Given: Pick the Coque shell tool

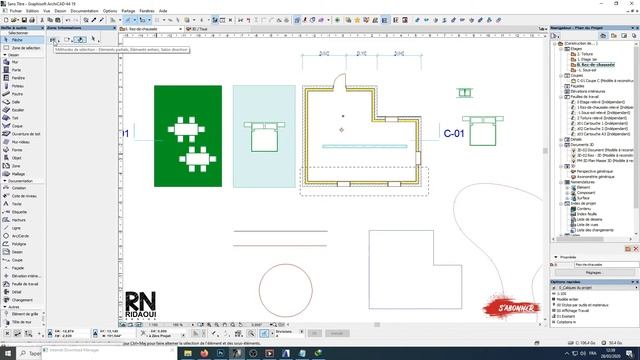Looking at the screenshot, I should (22, 126).
